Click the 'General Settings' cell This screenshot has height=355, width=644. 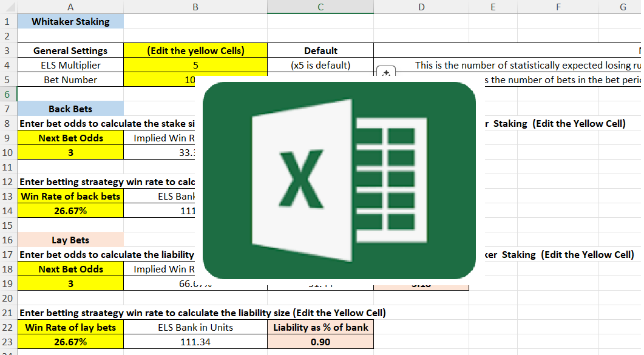pyautogui.click(x=70, y=50)
